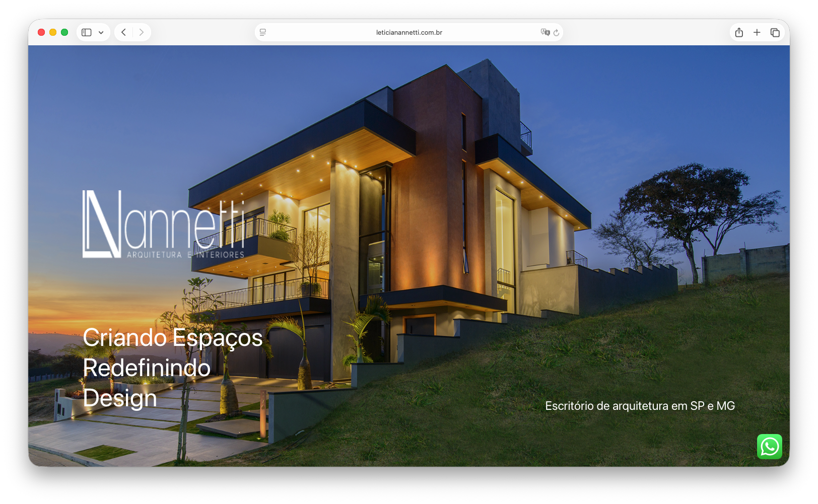
Task: Toggle the Safari sidebar
Action: [87, 32]
